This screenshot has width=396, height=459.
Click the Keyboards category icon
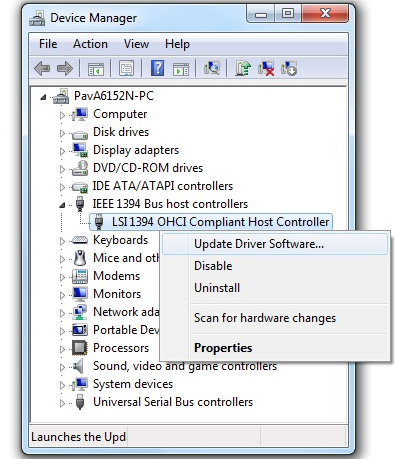point(80,240)
